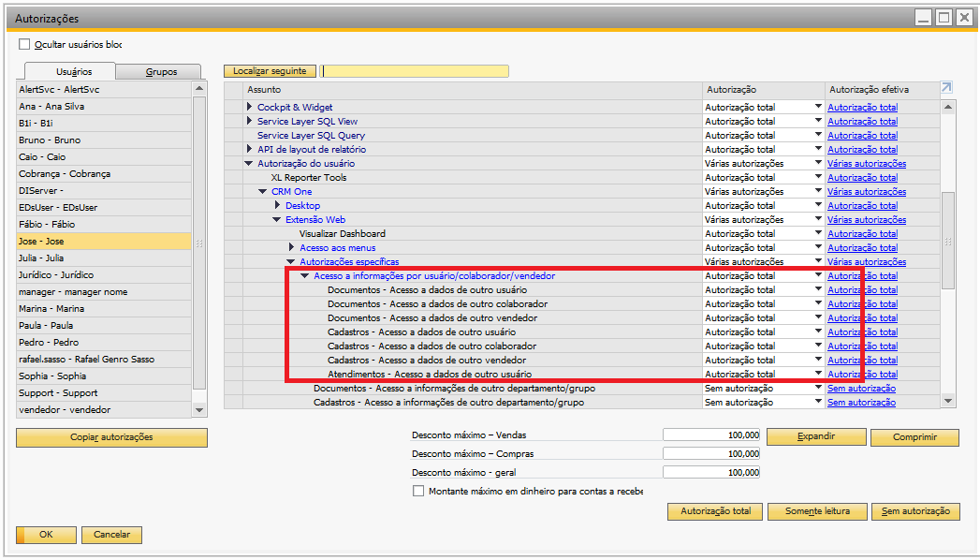980x560 pixels.
Task: Toggle Montante máximo em dinheiro checkbox
Action: pos(418,491)
